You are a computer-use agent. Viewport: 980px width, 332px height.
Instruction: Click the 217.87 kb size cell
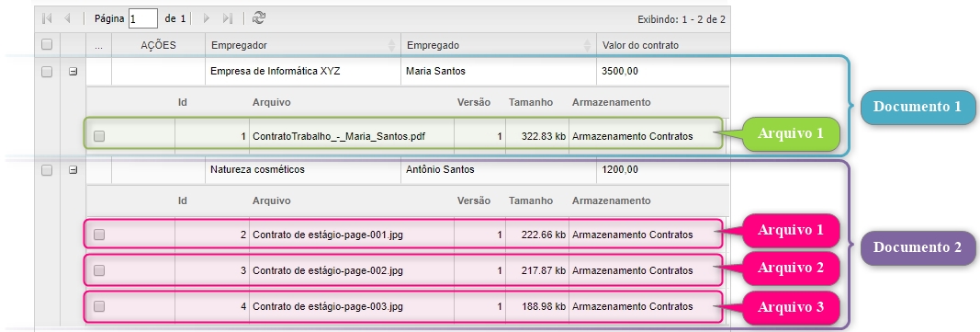537,270
